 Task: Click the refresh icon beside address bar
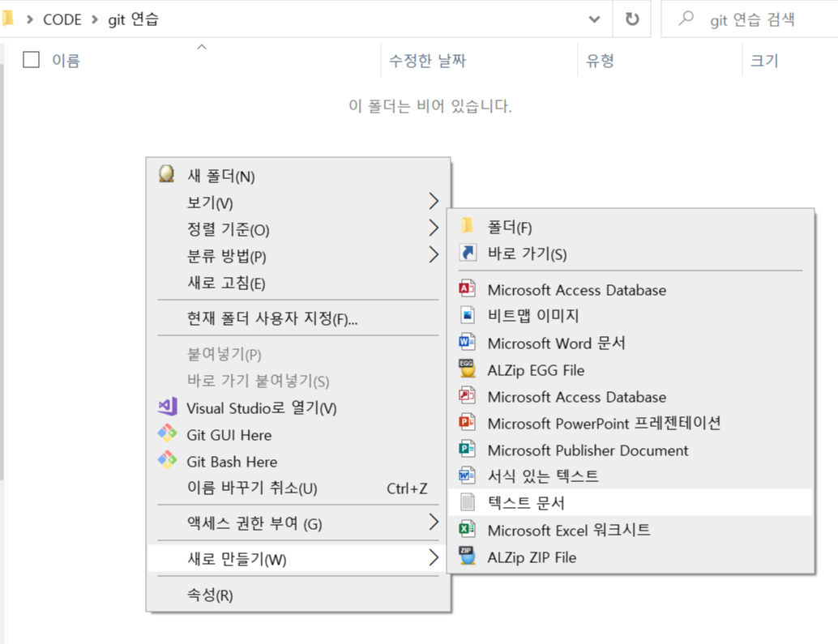click(x=632, y=19)
